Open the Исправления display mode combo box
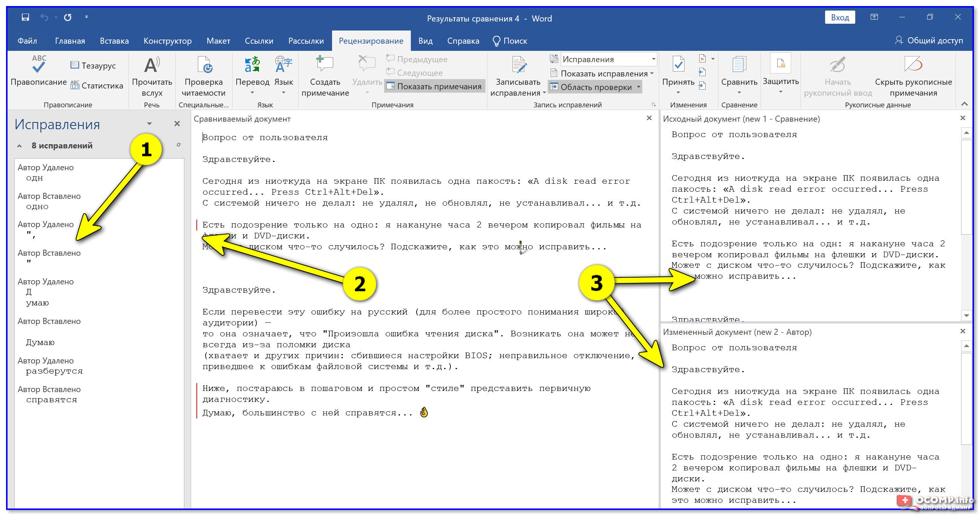The width and height of the screenshot is (980, 516). [x=609, y=59]
